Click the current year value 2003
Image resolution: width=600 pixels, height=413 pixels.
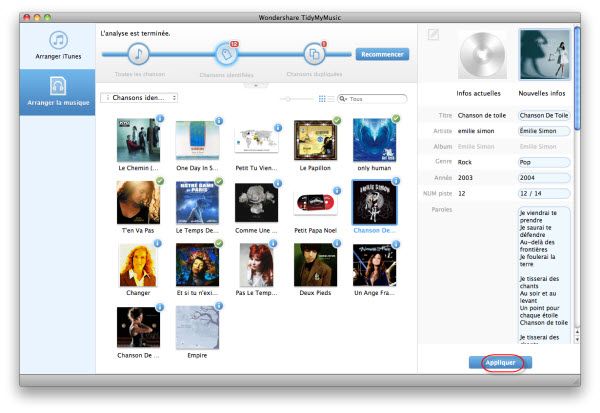click(x=465, y=178)
